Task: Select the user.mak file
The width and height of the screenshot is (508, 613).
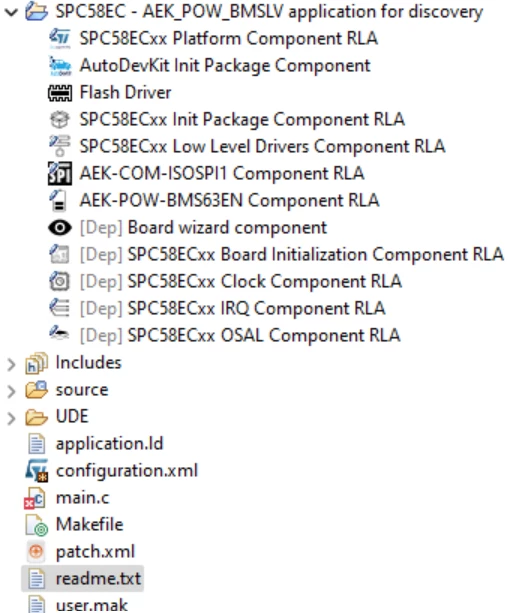Action: [91, 605]
